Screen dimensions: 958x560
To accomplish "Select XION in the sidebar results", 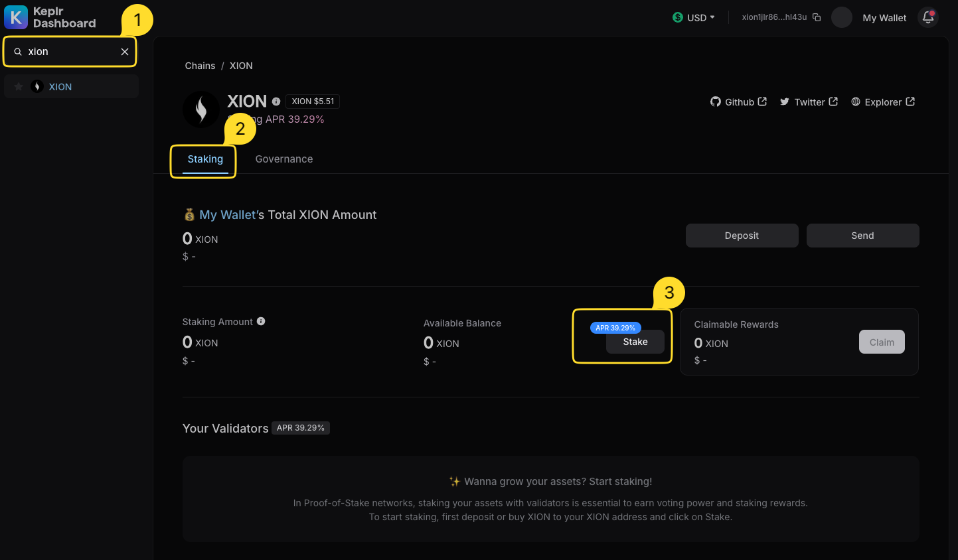I will 60,86.
